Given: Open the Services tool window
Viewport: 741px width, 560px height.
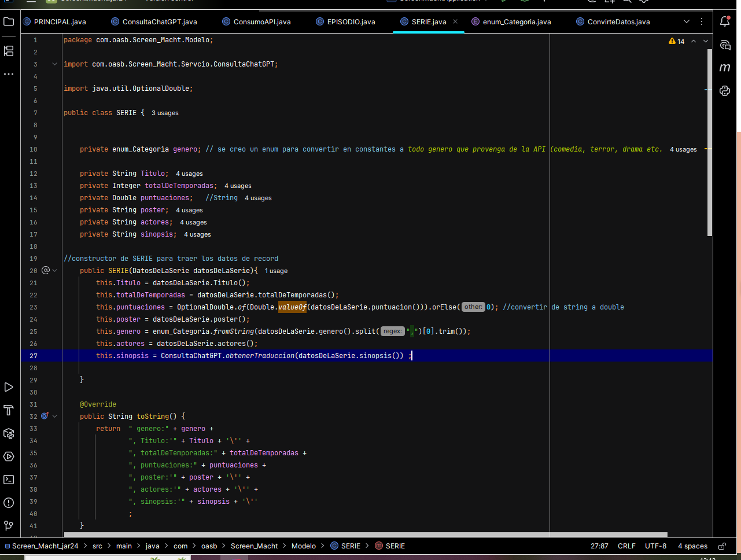Looking at the screenshot, I should click(x=9, y=456).
